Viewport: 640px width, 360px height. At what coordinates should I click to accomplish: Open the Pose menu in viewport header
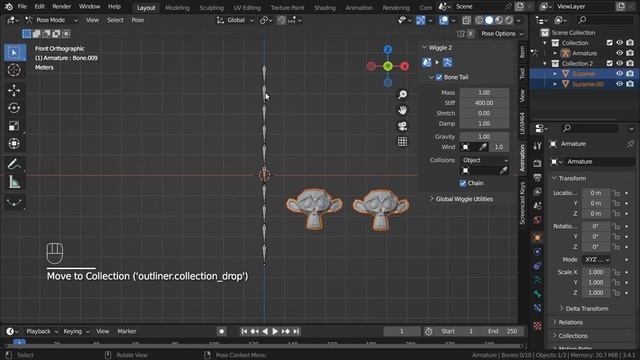pos(138,20)
